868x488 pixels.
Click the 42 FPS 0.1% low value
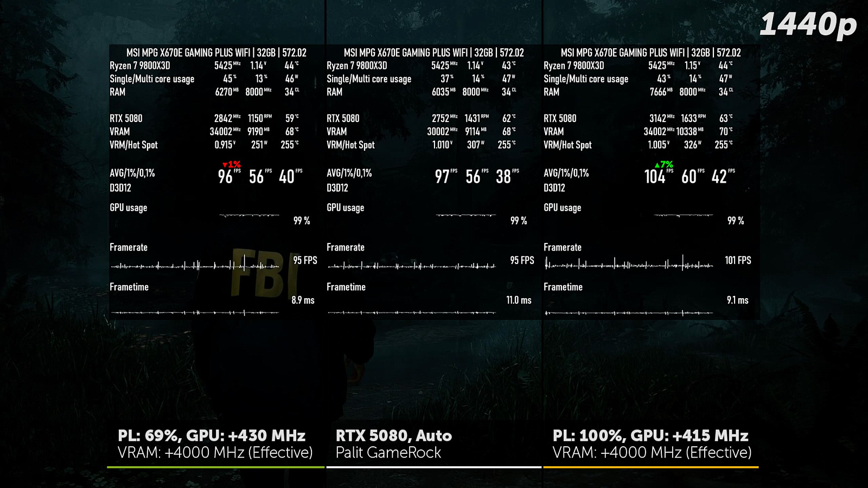[x=723, y=176]
